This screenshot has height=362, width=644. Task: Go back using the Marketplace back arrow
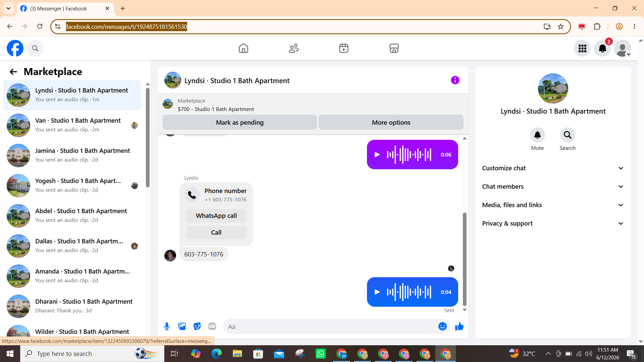13,72
